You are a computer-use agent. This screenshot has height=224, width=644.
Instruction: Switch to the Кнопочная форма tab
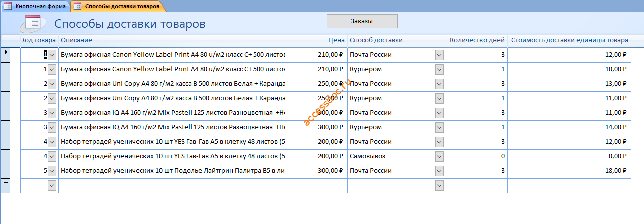click(x=35, y=6)
